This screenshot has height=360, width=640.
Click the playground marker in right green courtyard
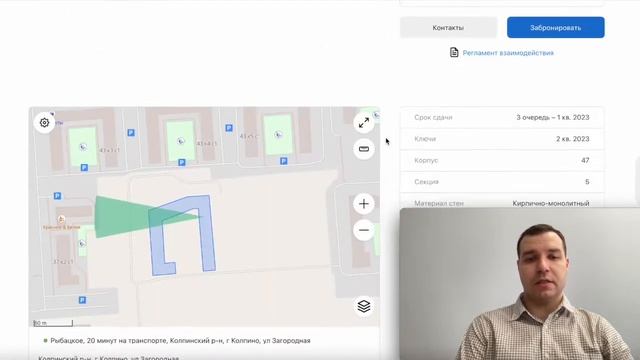(278, 135)
